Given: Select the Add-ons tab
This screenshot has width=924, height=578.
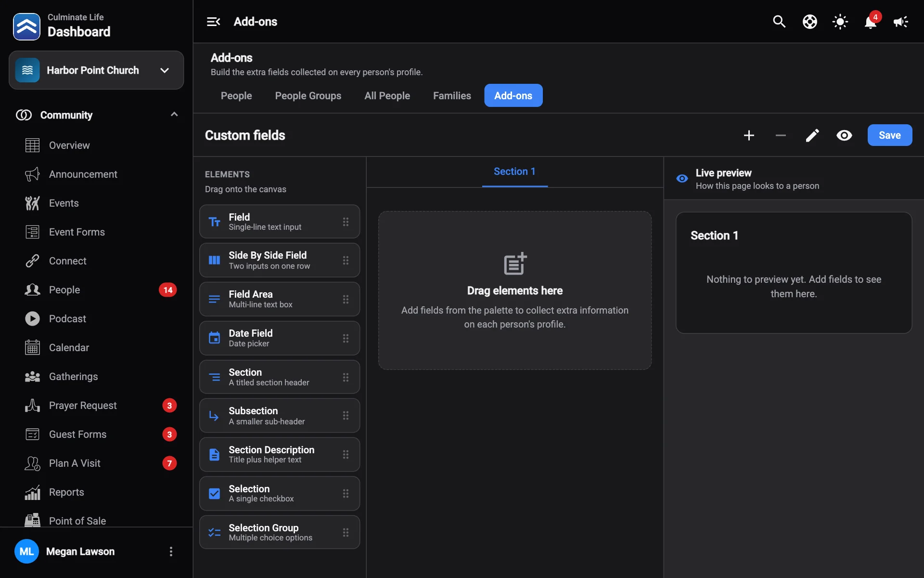Looking at the screenshot, I should [x=513, y=96].
